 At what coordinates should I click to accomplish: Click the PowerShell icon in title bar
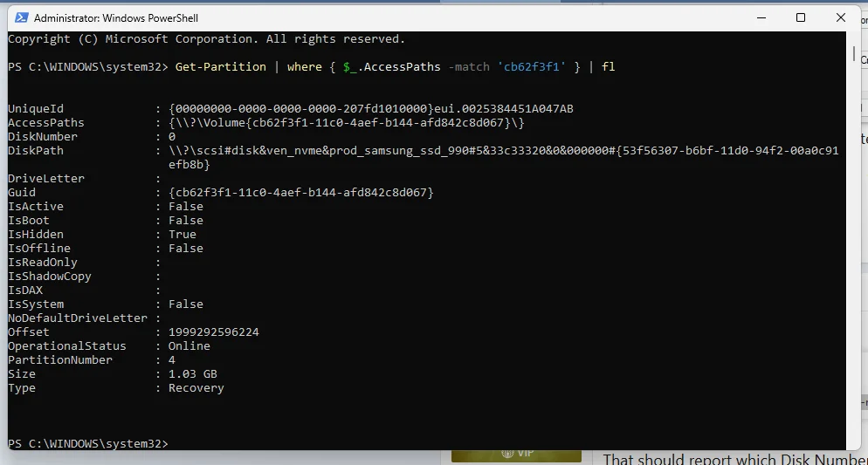pos(22,17)
